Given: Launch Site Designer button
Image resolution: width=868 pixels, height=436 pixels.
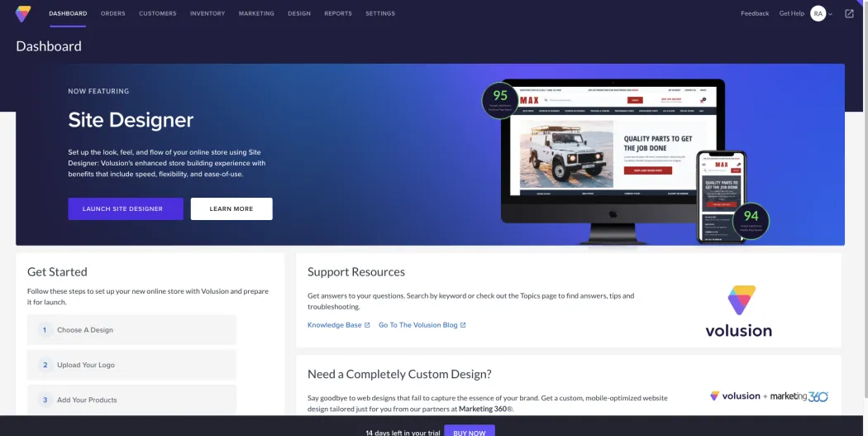Looking at the screenshot, I should tap(126, 208).
